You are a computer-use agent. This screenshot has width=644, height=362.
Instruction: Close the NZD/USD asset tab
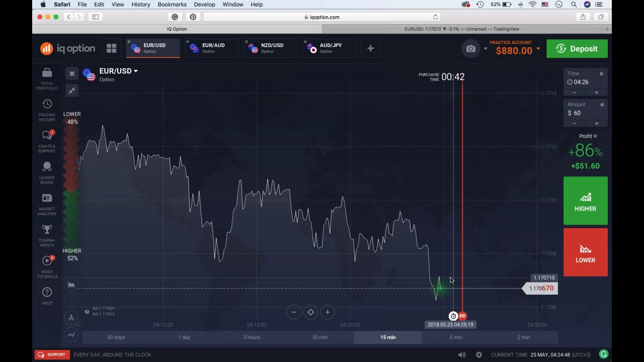pyautogui.click(x=247, y=42)
